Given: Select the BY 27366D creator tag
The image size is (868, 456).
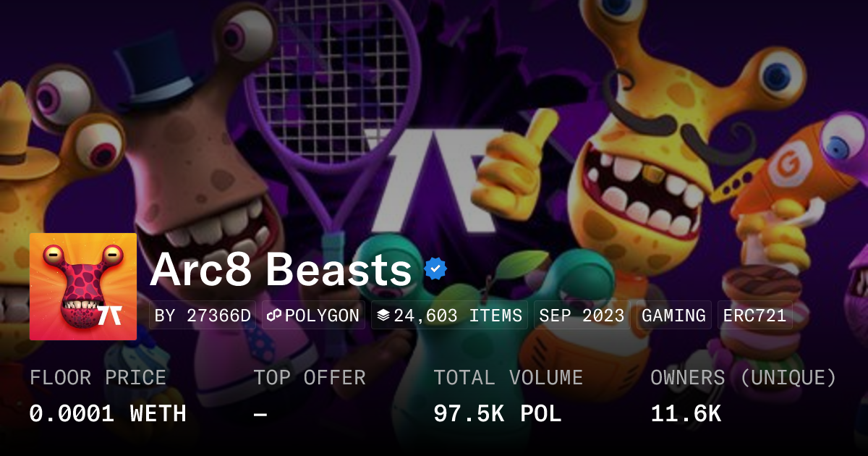Looking at the screenshot, I should pos(203,316).
